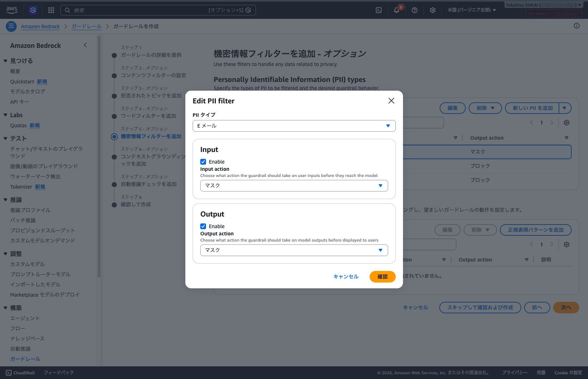Close the Edit PII filter dialog
Image resolution: width=588 pixels, height=379 pixels.
coord(391,101)
